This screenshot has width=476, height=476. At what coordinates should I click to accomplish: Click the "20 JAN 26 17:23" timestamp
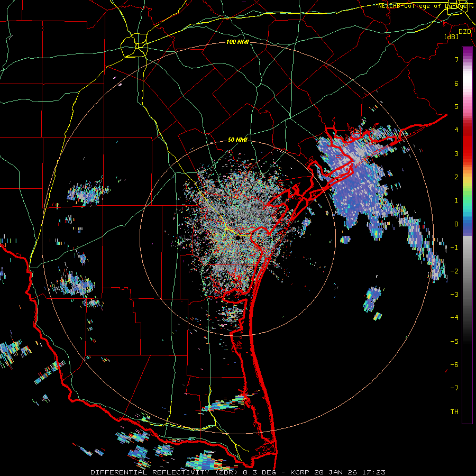click(350, 472)
